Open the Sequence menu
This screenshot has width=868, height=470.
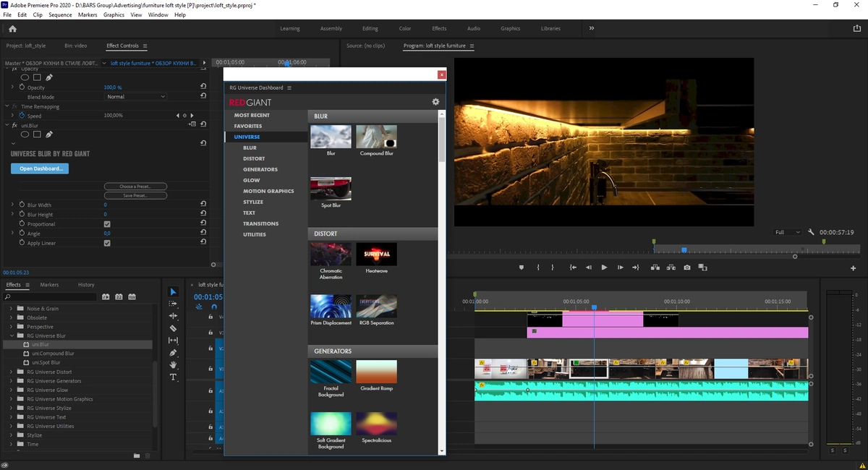(x=60, y=14)
